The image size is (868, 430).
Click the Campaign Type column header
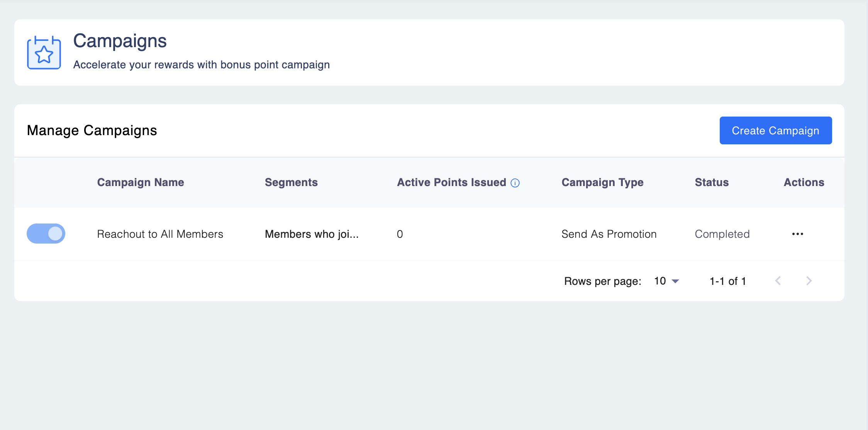tap(602, 182)
